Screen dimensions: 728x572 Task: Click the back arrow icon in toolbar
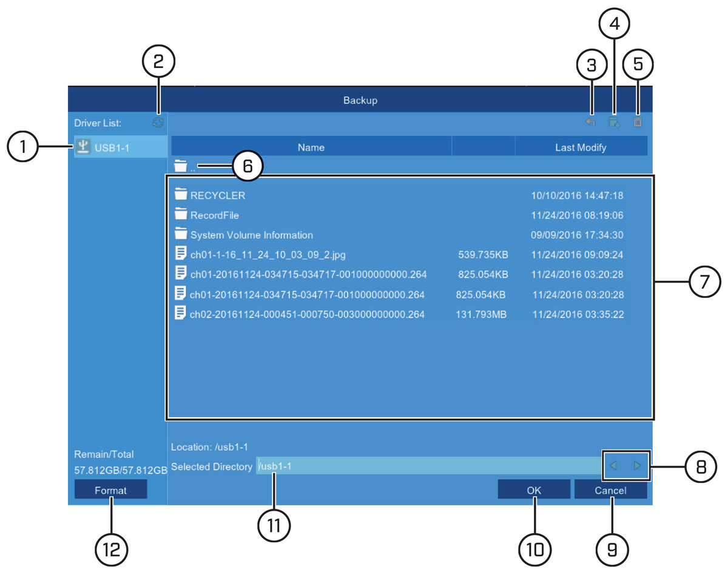tap(590, 122)
